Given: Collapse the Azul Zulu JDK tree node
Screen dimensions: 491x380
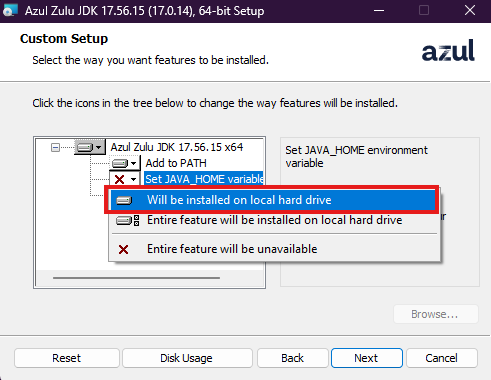Looking at the screenshot, I should click(55, 147).
